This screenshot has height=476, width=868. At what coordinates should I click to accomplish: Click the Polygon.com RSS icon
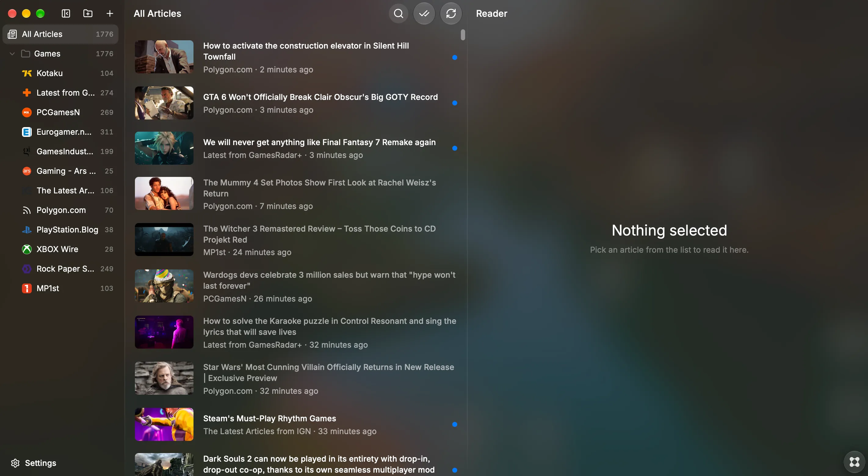pos(27,210)
